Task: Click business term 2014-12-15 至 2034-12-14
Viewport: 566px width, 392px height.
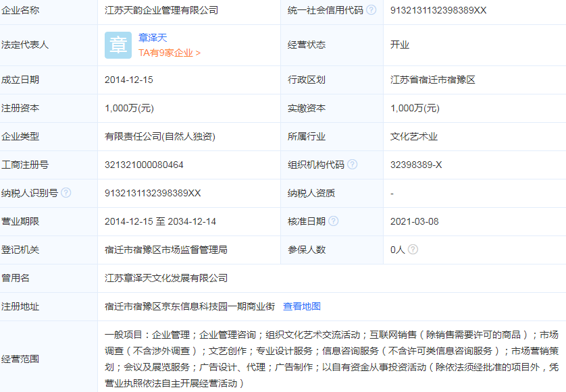Action: [x=160, y=221]
